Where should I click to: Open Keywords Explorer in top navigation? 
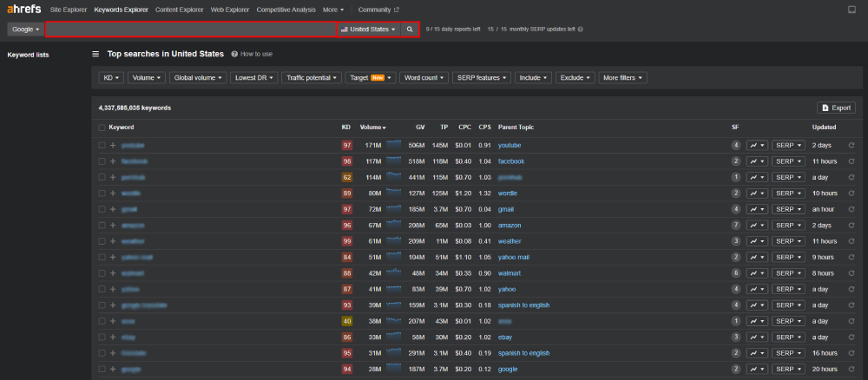coord(122,10)
